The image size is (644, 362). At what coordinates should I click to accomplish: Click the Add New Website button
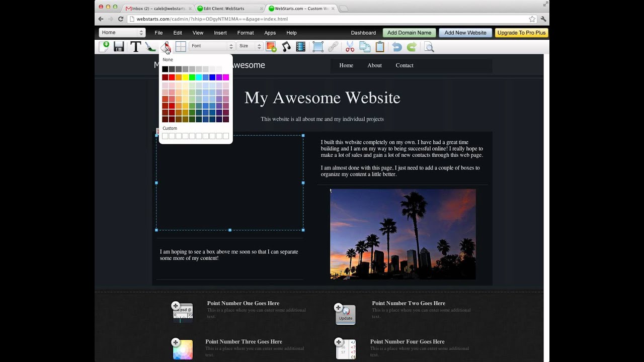point(465,33)
